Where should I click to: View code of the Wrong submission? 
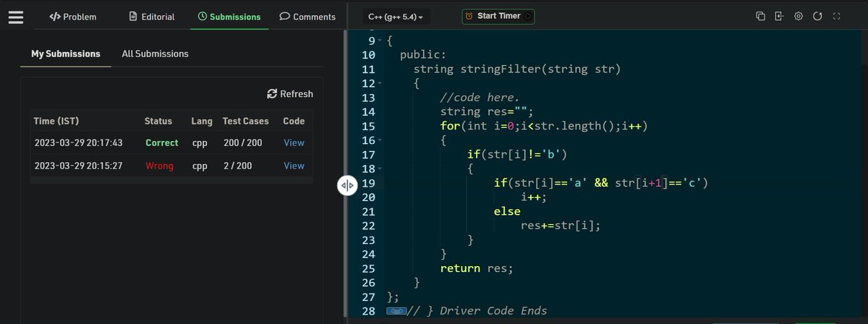[x=294, y=166]
